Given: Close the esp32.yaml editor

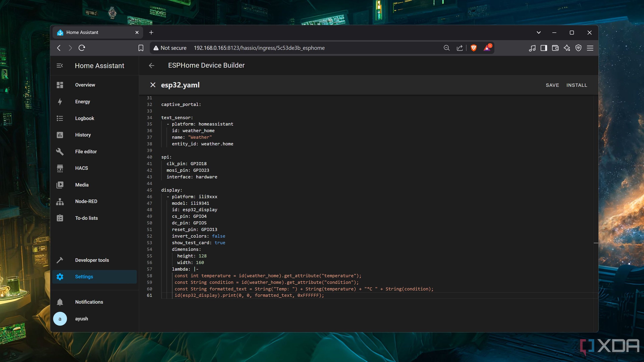Looking at the screenshot, I should (x=153, y=85).
